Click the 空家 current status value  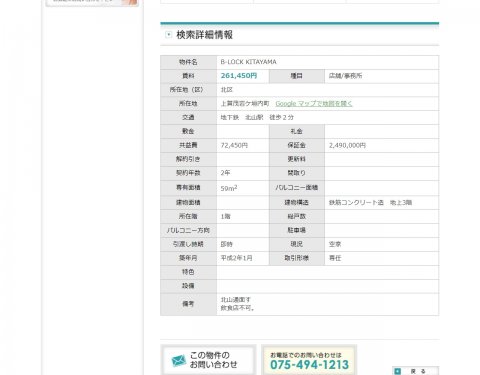click(335, 244)
